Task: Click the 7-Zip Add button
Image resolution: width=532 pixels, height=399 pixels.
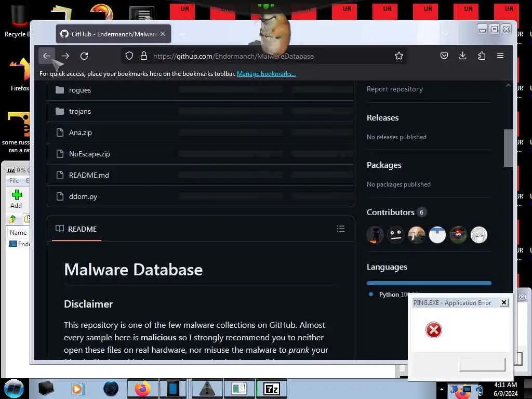Action: tap(16, 199)
